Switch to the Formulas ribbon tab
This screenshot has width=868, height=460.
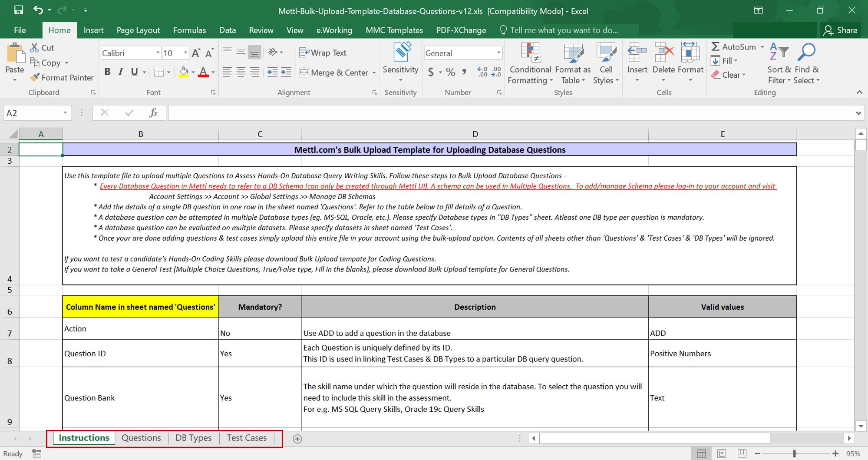189,30
